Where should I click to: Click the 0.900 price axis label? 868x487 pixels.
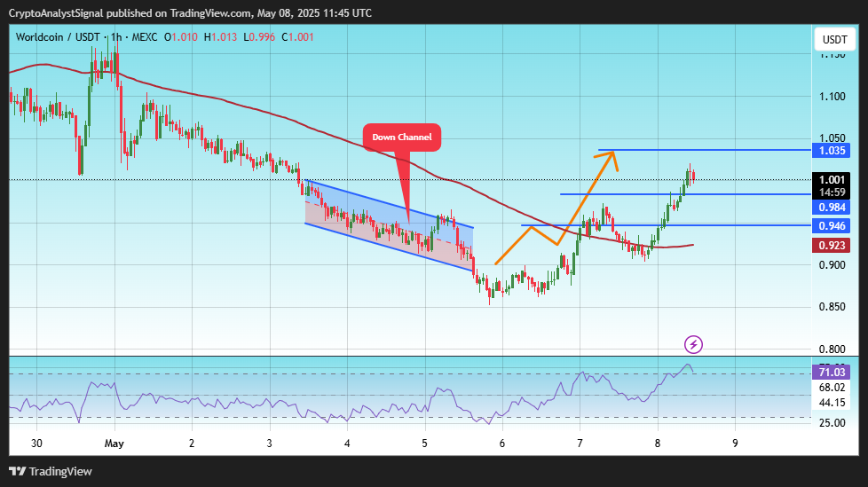832,265
